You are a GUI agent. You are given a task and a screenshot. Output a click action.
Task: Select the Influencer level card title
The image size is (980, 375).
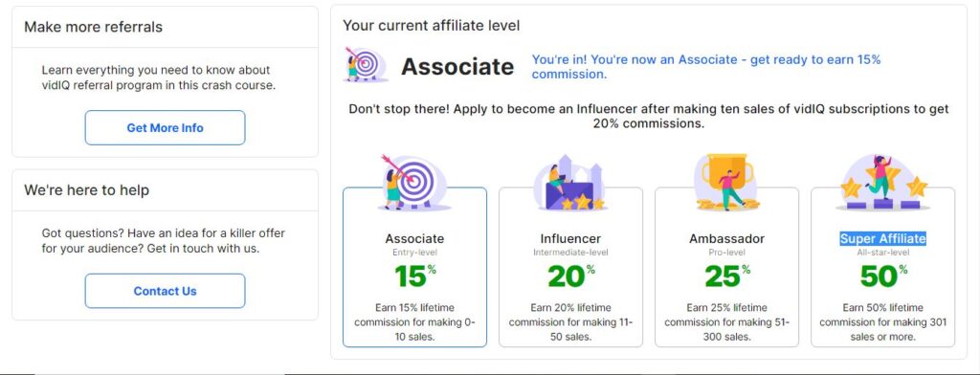(570, 239)
